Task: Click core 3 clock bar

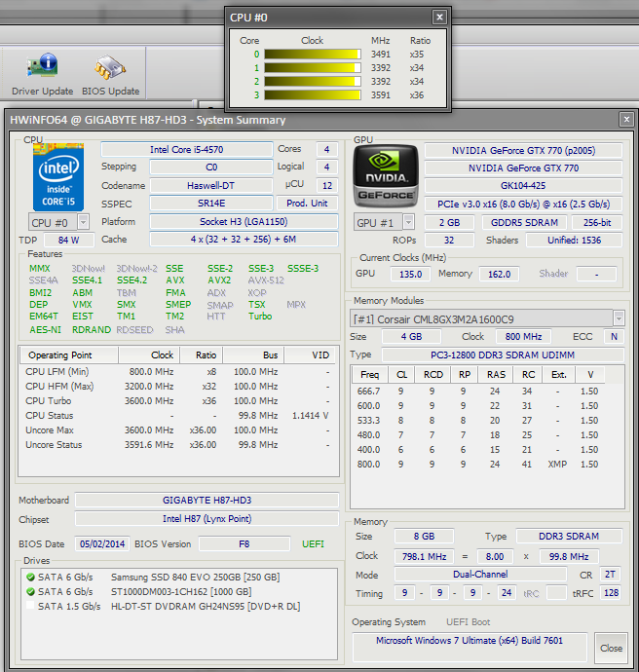Action: (313, 94)
